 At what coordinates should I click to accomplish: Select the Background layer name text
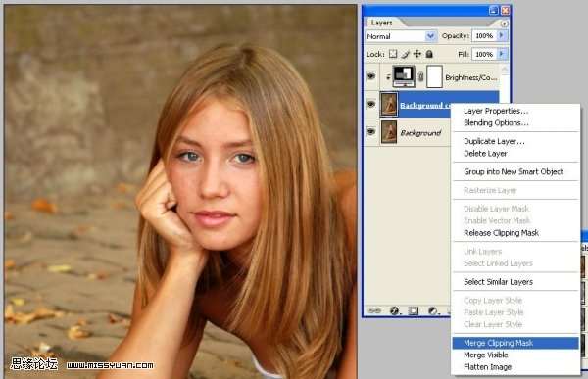pyautogui.click(x=420, y=133)
